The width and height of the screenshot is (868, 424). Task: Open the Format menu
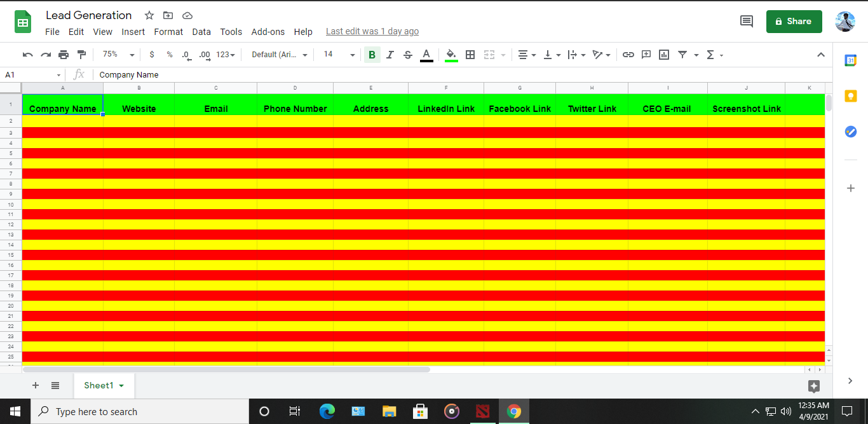click(x=168, y=32)
